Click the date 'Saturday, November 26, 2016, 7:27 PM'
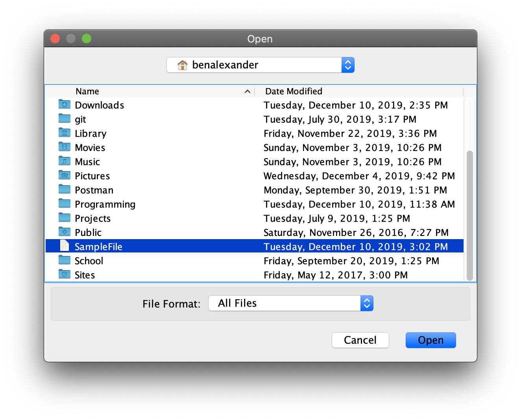This screenshot has width=521, height=420. click(356, 233)
